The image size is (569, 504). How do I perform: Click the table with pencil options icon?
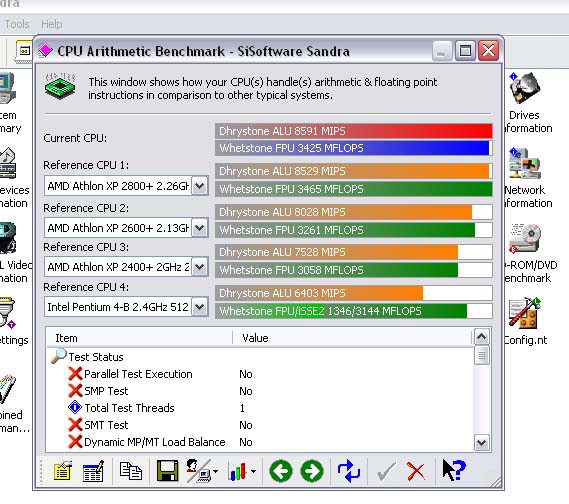click(x=93, y=471)
